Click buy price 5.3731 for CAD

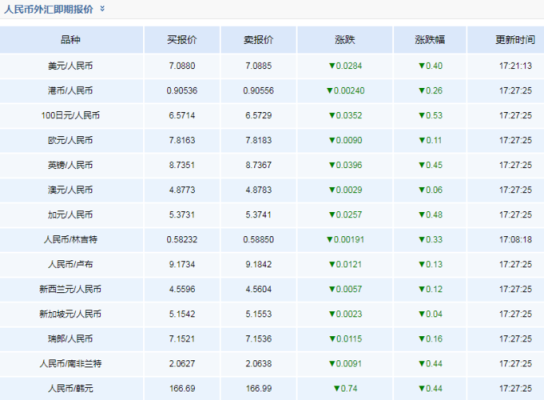point(182,214)
